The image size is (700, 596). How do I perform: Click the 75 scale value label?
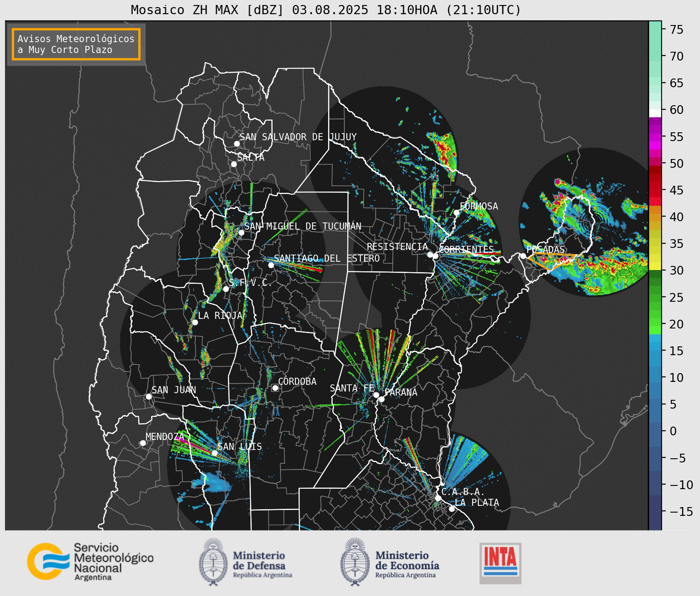(x=677, y=30)
